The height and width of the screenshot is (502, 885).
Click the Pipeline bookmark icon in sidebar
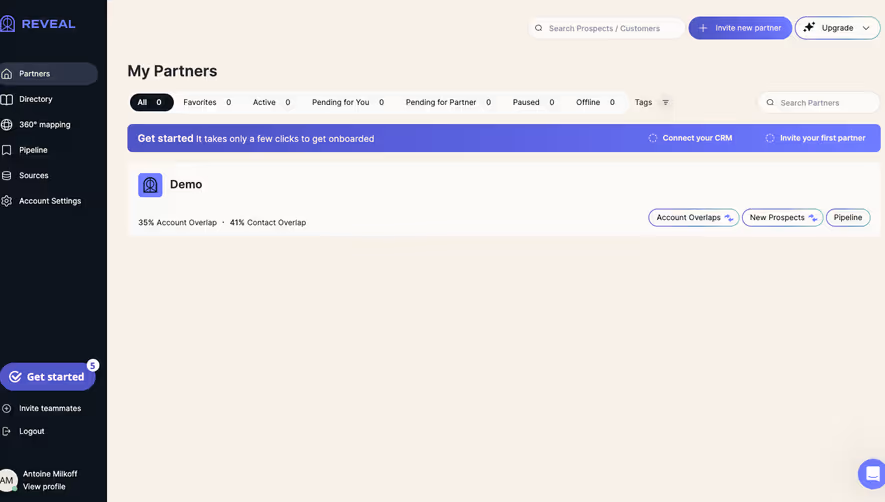click(x=7, y=150)
